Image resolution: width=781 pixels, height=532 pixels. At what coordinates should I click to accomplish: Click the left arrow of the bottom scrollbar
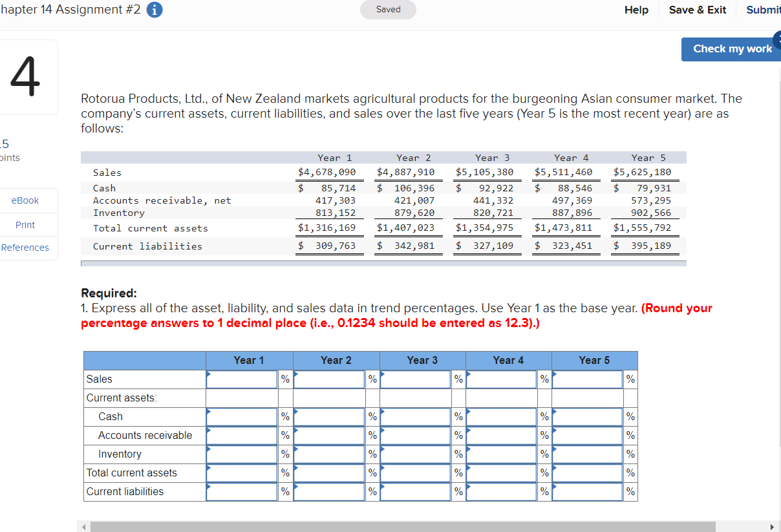pyautogui.click(x=84, y=526)
